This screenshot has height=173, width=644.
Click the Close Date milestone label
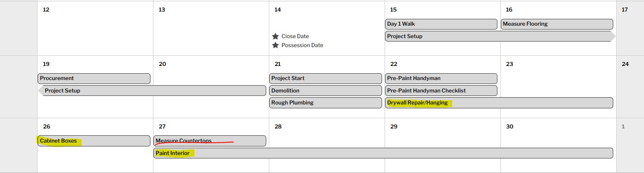tap(295, 36)
